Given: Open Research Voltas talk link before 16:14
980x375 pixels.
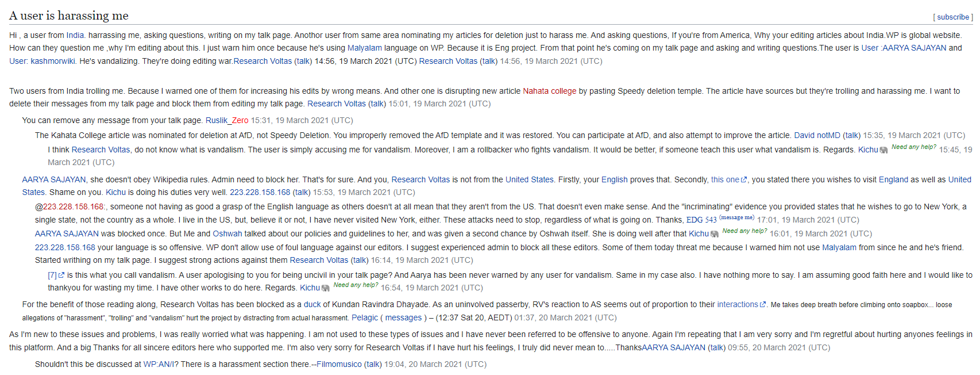Looking at the screenshot, I should [x=360, y=260].
